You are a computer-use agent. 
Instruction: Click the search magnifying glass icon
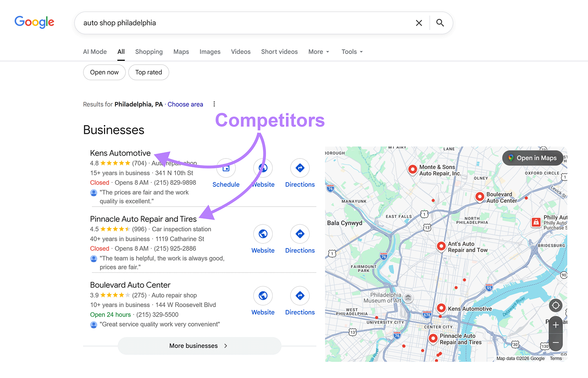click(x=440, y=23)
